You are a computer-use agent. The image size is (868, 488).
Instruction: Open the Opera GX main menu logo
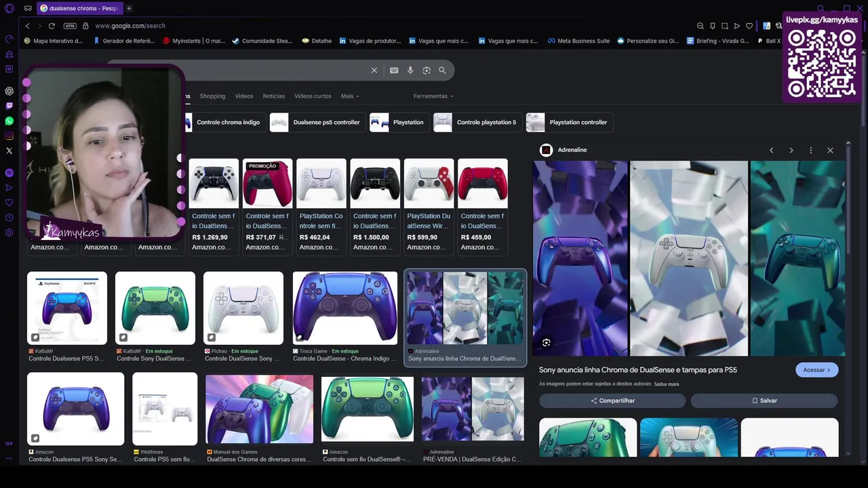point(9,8)
